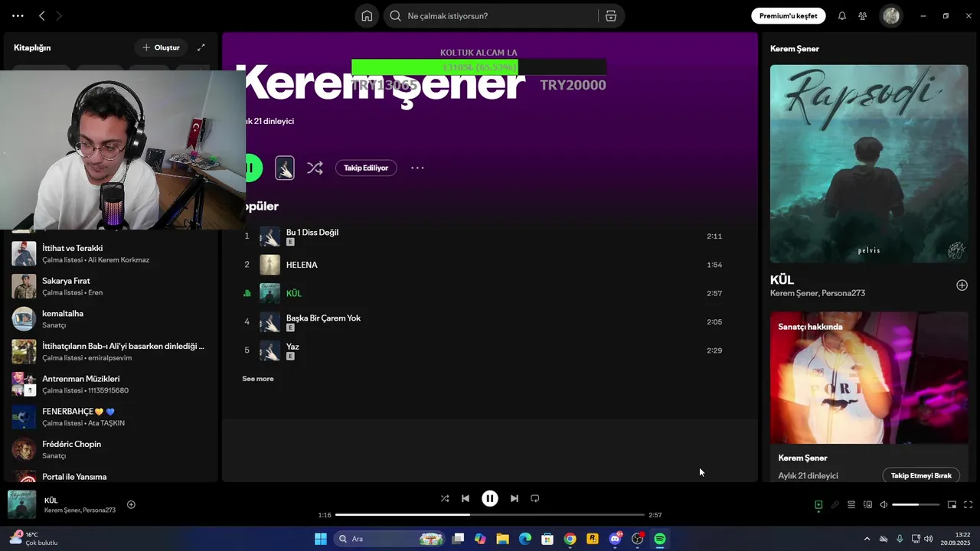Open Discord from taskbar
This screenshot has width=980, height=551.
pyautogui.click(x=615, y=539)
